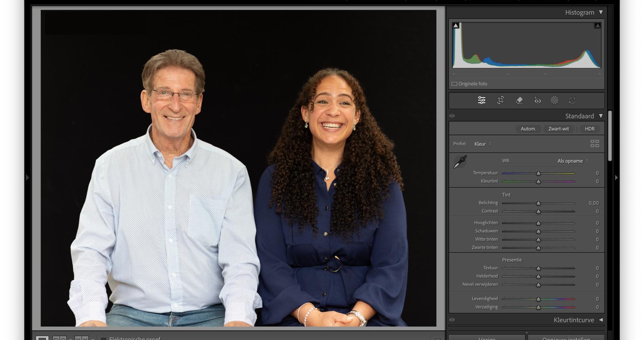This screenshot has width=644, height=340.
Task: Click the portrait photo in the preview
Action: tap(238, 168)
